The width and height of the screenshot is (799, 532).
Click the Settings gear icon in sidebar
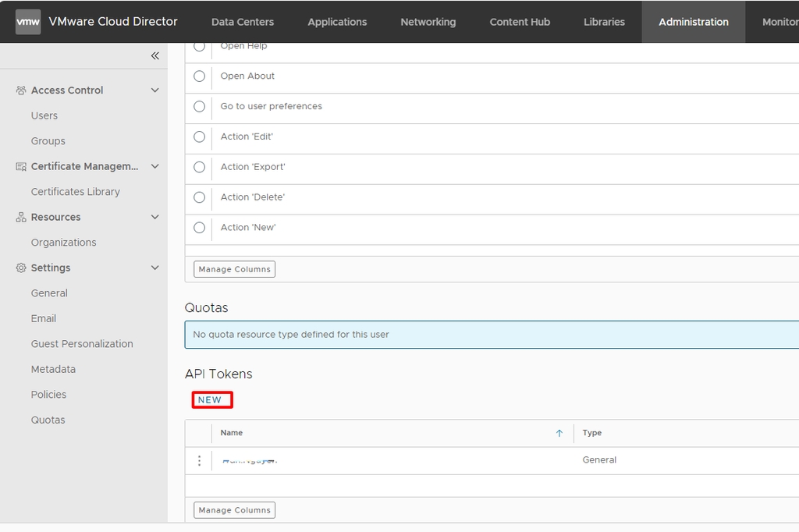pyautogui.click(x=21, y=268)
